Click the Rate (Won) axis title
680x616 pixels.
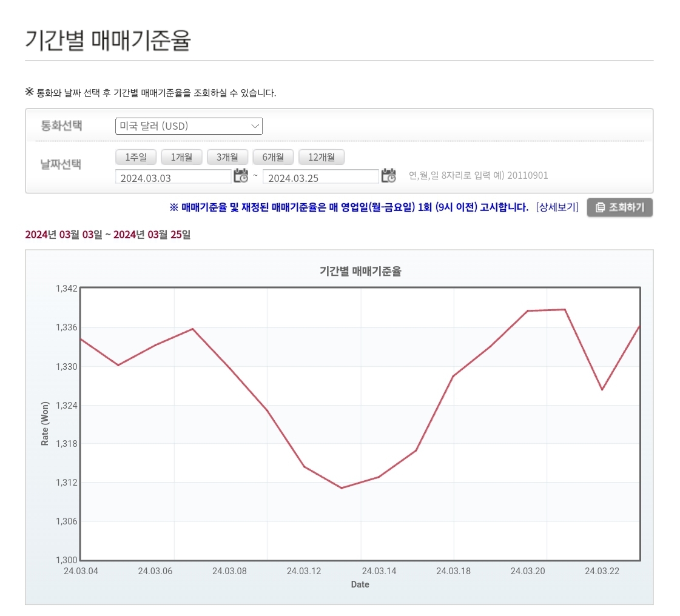[x=45, y=424]
